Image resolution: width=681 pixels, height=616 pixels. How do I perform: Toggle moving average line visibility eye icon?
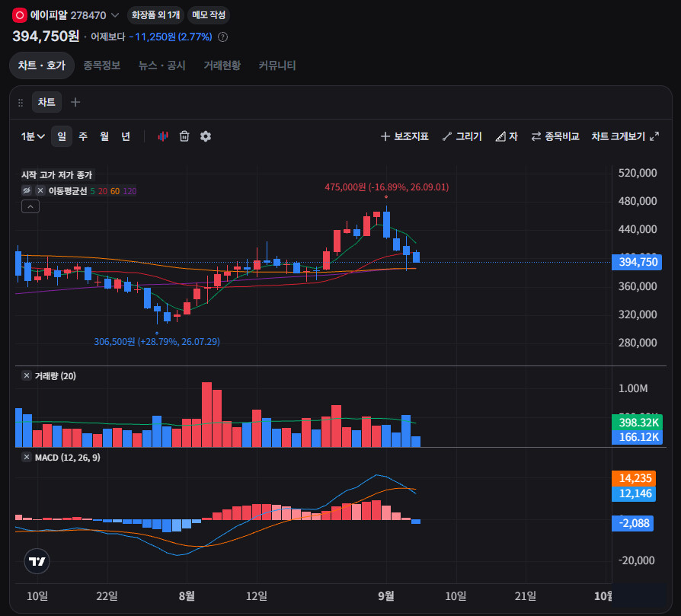click(27, 190)
